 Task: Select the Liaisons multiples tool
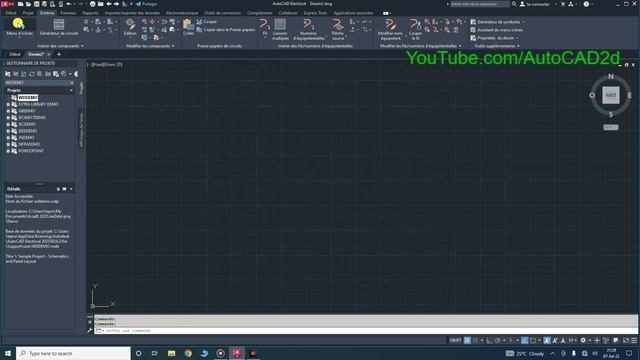[x=280, y=29]
